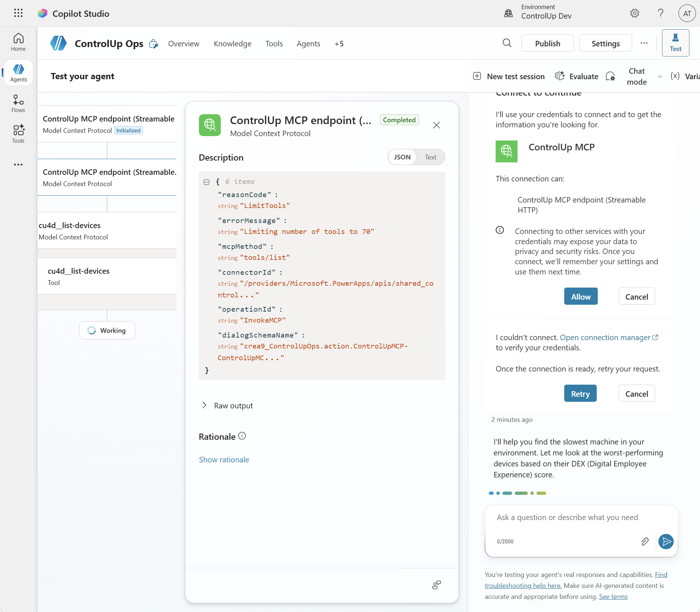This screenshot has width=700, height=612.
Task: Click the Copilot Studio logo
Action: click(x=43, y=14)
